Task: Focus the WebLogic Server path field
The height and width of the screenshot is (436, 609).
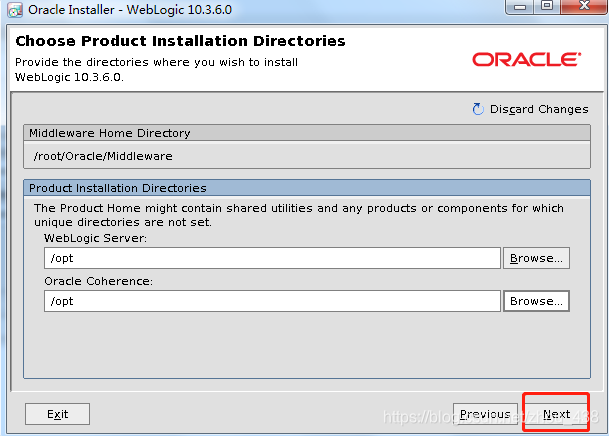Action: [x=272, y=258]
